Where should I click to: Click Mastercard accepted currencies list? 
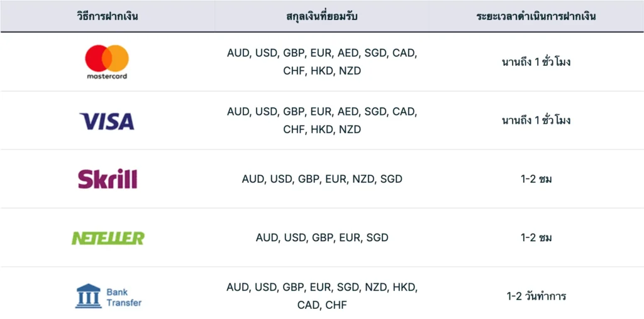click(321, 62)
